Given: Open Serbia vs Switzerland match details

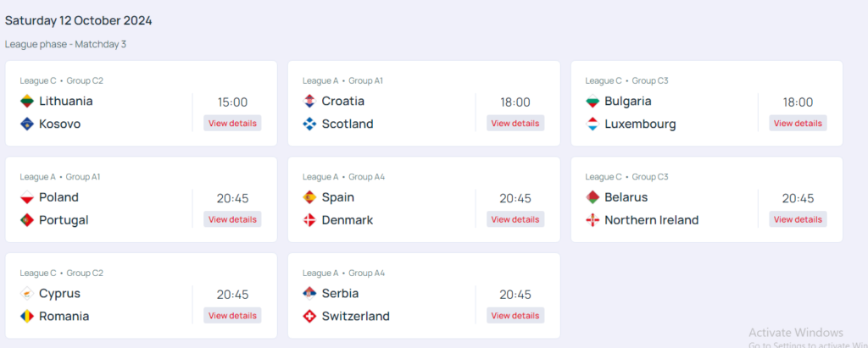Looking at the screenshot, I should pyautogui.click(x=515, y=315).
